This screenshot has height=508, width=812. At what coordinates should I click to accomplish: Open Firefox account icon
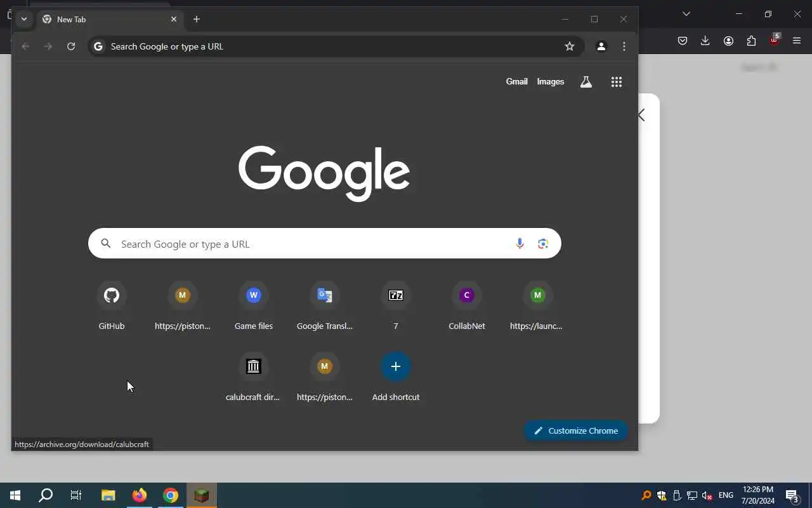(x=728, y=41)
